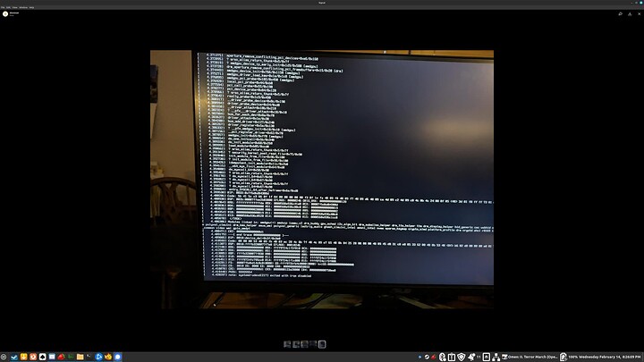Open the notifications bell tray icon
Image resolution: width=644 pixels, height=362 pixels.
click(x=471, y=357)
